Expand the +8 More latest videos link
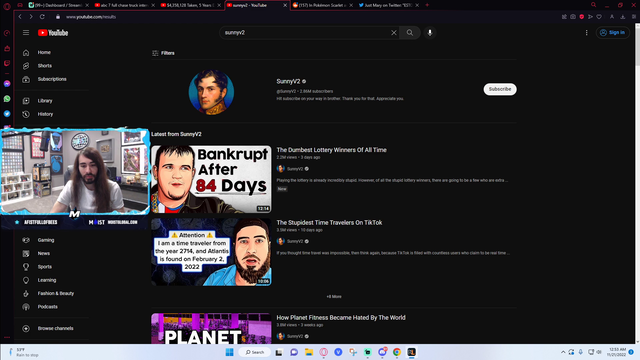The image size is (640, 360). (334, 297)
